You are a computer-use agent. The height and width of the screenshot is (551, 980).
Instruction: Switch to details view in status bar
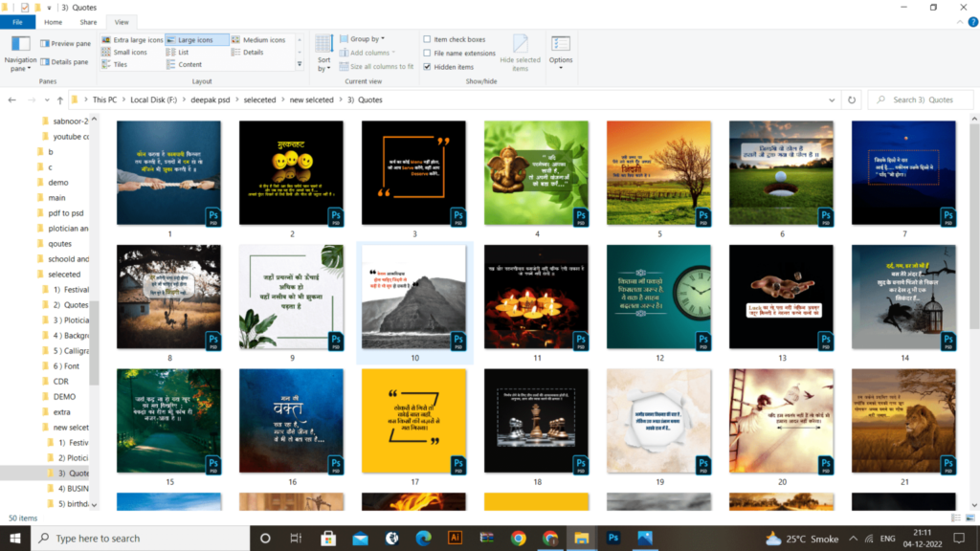pos(956,518)
